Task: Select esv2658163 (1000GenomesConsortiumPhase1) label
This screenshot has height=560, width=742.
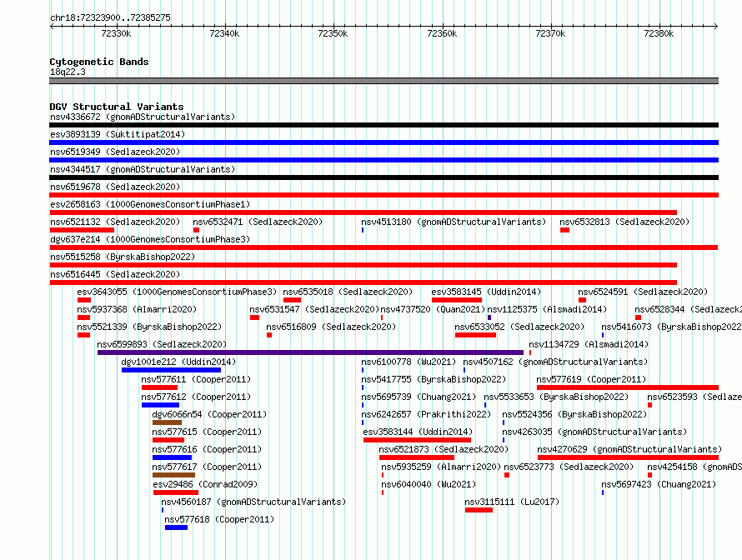Action: (150, 204)
